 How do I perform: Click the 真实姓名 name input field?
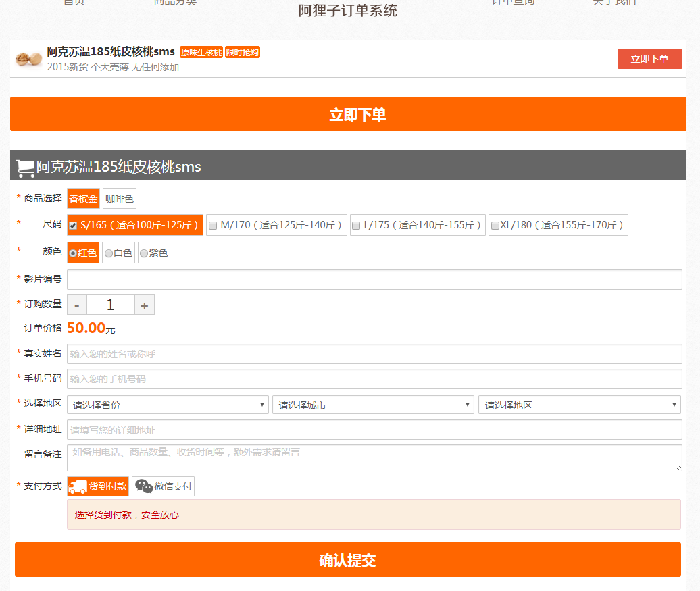click(374, 354)
